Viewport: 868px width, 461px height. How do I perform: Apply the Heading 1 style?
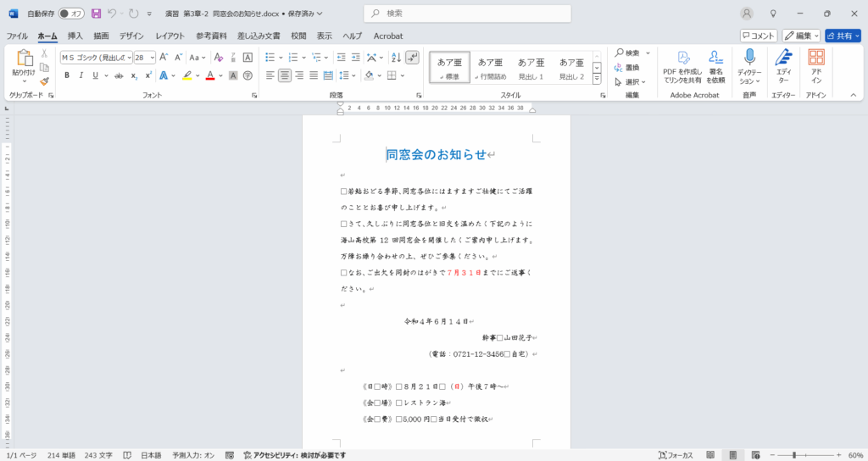(531, 68)
